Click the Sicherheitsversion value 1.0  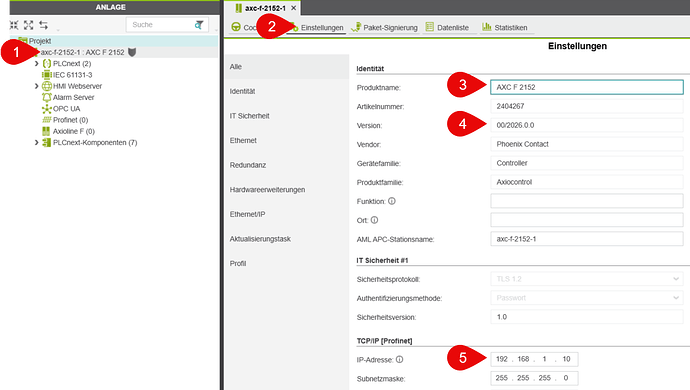tap(587, 317)
